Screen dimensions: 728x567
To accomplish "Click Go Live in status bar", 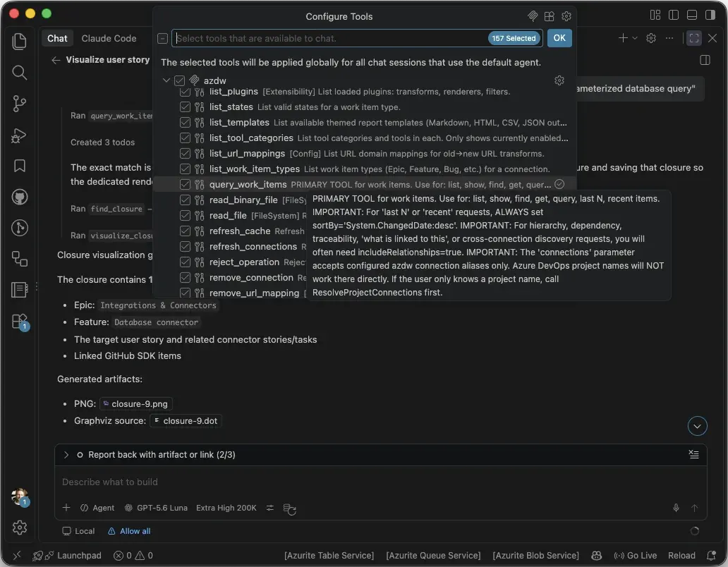I will (635, 556).
